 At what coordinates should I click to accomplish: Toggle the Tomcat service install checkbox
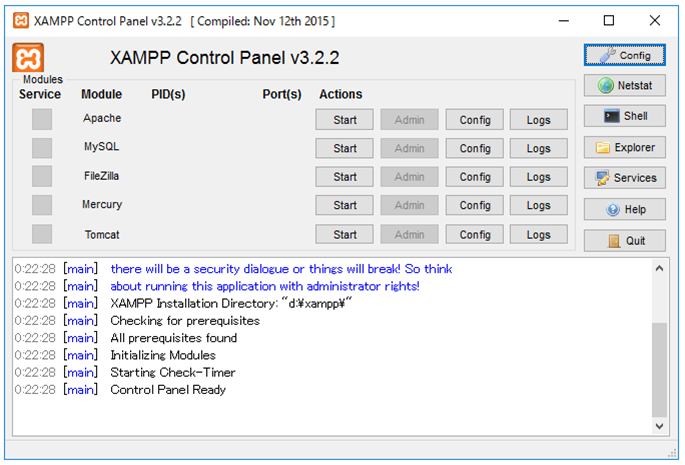41,235
